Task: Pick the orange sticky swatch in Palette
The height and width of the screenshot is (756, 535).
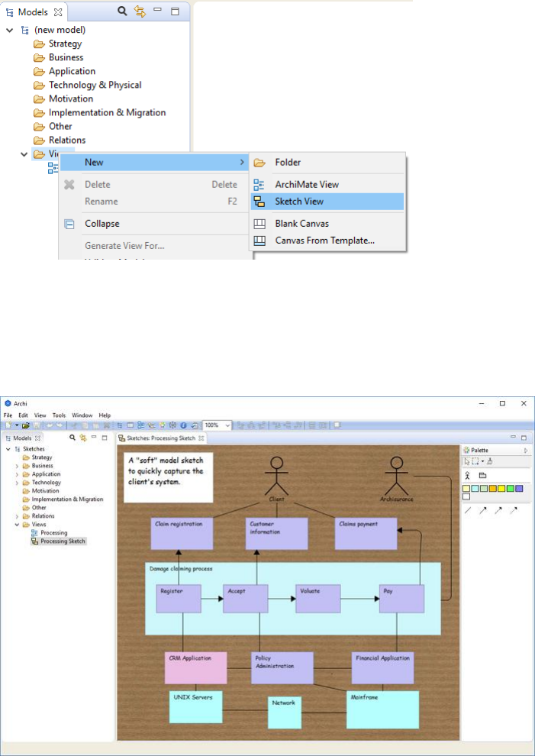Action: click(x=492, y=489)
